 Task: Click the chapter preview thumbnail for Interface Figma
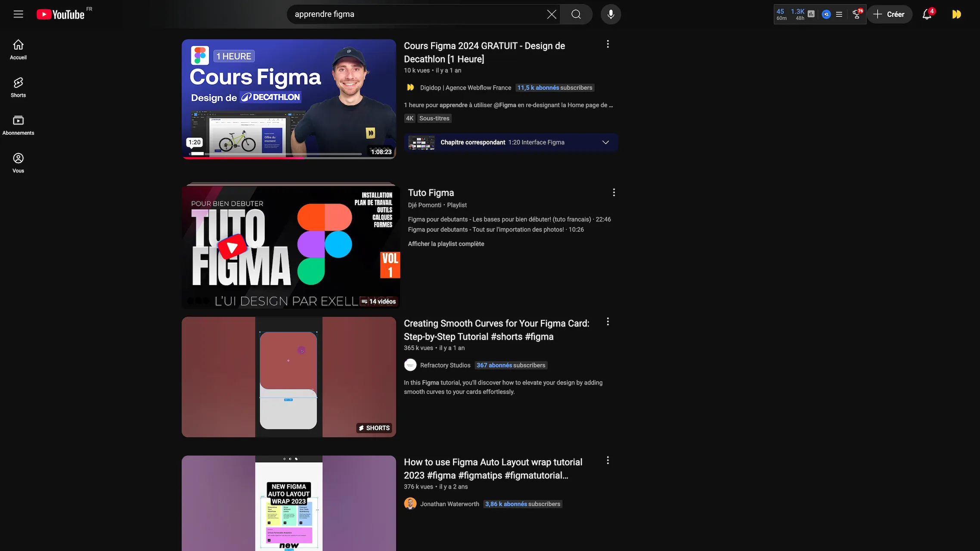pos(422,142)
